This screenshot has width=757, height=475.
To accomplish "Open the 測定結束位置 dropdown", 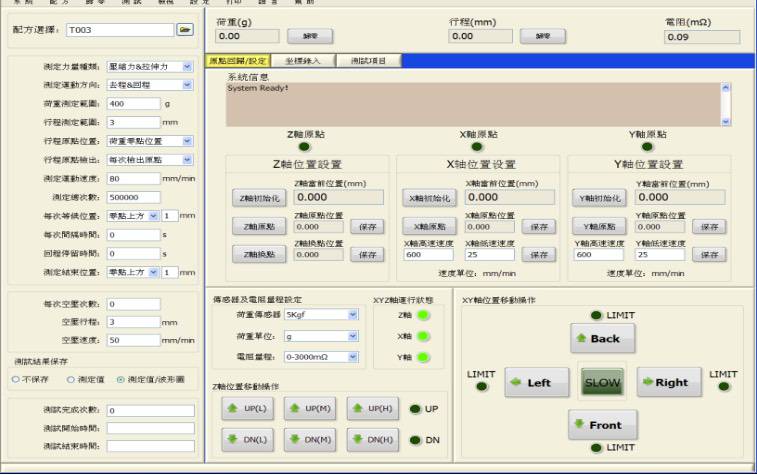I will tap(153, 272).
